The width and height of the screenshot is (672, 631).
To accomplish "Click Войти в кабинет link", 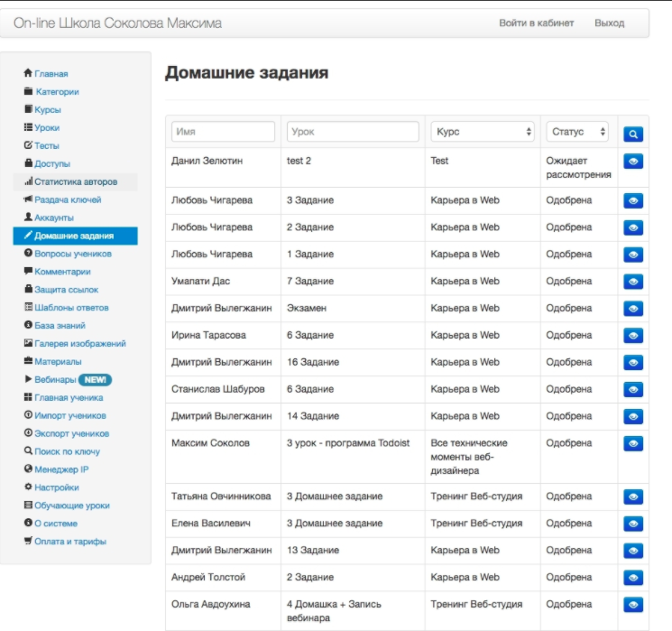I will 536,23.
